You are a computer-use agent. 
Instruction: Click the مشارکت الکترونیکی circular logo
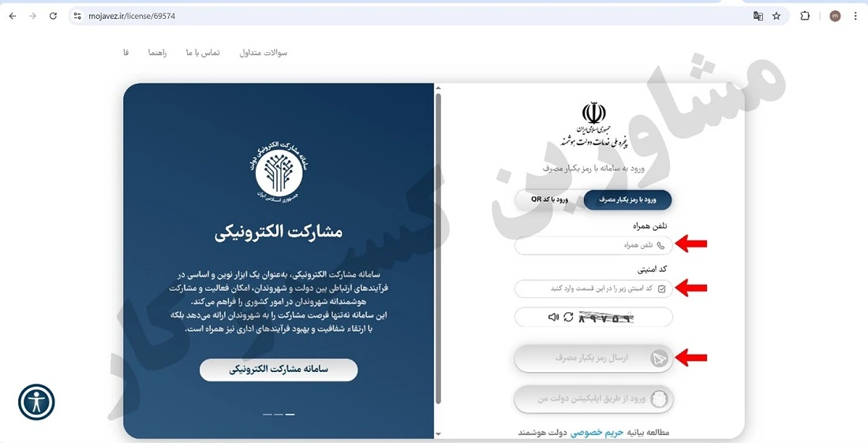(x=279, y=172)
